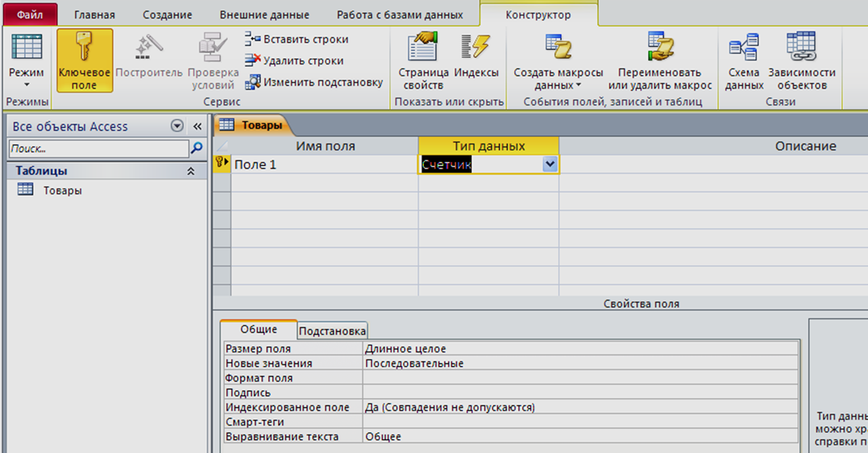This screenshot has width=868, height=453.
Task: Open the Файл tab
Action: click(30, 15)
